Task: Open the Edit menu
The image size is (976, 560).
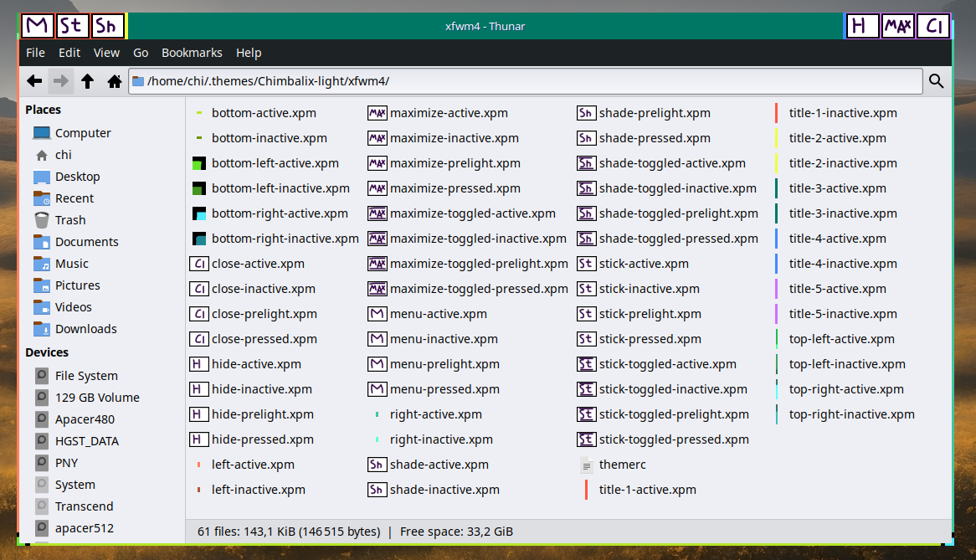Action: (x=69, y=53)
